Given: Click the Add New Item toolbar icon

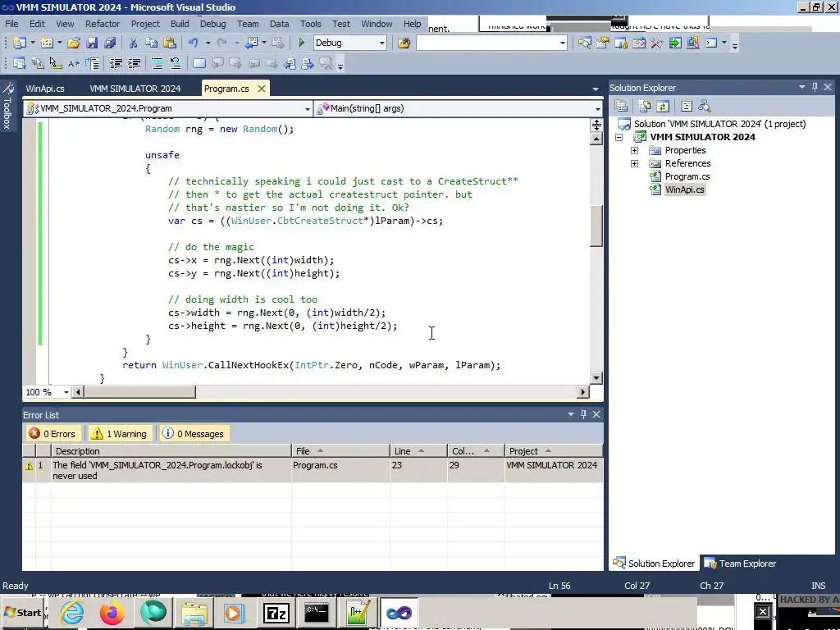Looking at the screenshot, I should 47,43.
